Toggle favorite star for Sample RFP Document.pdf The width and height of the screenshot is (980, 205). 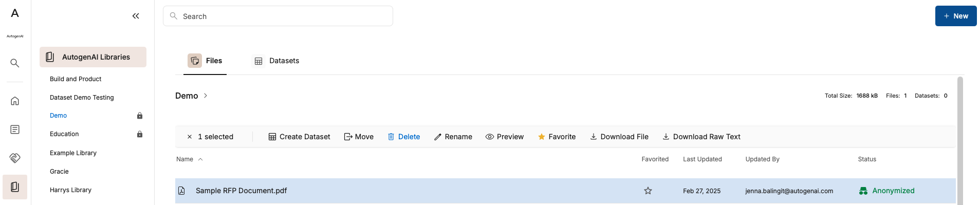[648, 191]
